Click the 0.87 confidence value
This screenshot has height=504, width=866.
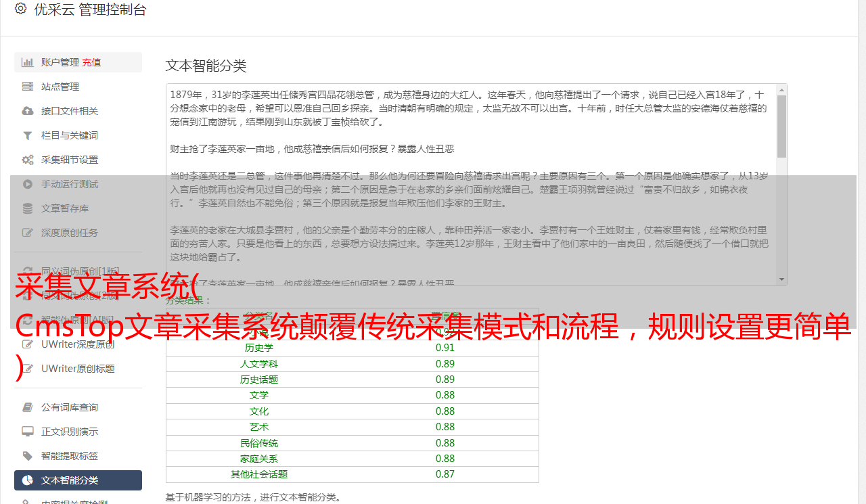tap(445, 474)
